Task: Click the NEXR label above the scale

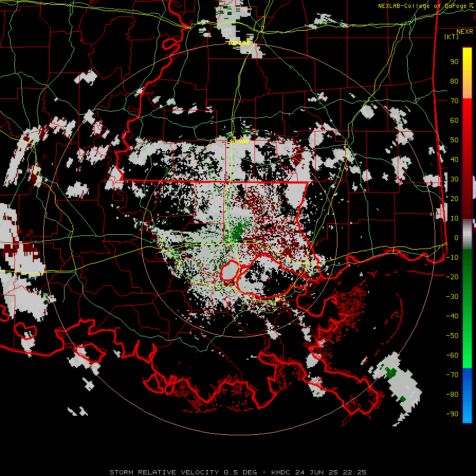Action: tap(465, 32)
